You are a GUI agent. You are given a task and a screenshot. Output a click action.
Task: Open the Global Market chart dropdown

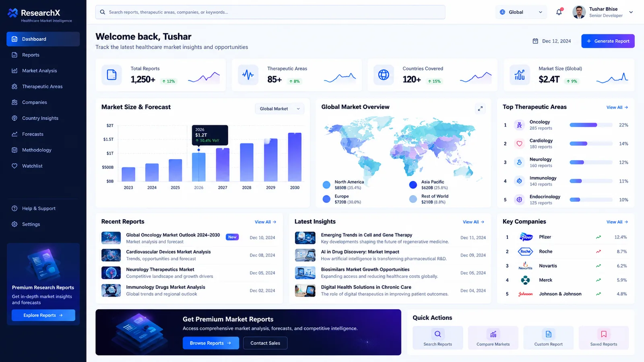tap(280, 109)
